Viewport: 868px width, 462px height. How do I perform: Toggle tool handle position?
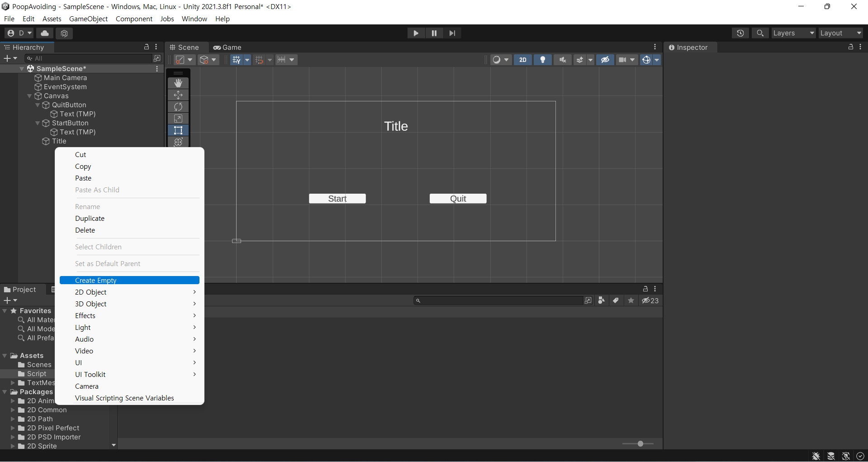pos(185,60)
